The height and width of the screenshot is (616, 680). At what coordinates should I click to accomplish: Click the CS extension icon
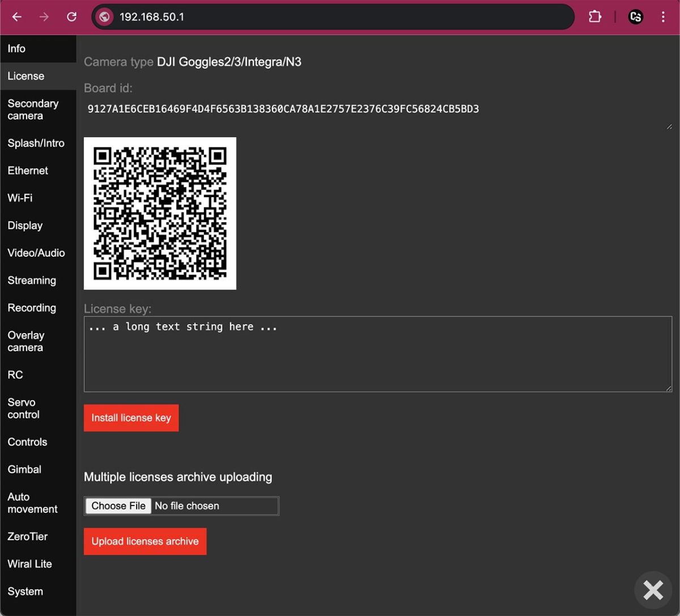(x=635, y=16)
